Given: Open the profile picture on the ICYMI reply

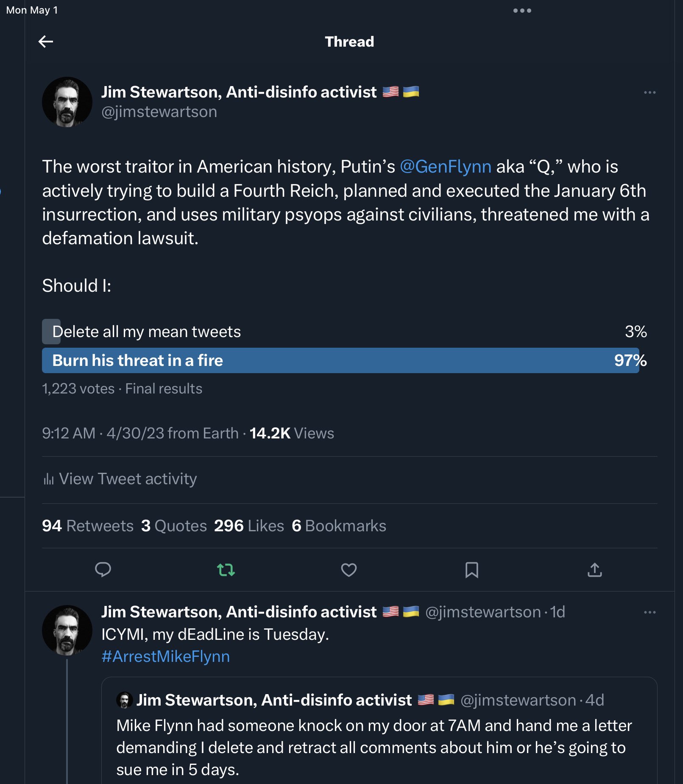Looking at the screenshot, I should click(x=67, y=630).
